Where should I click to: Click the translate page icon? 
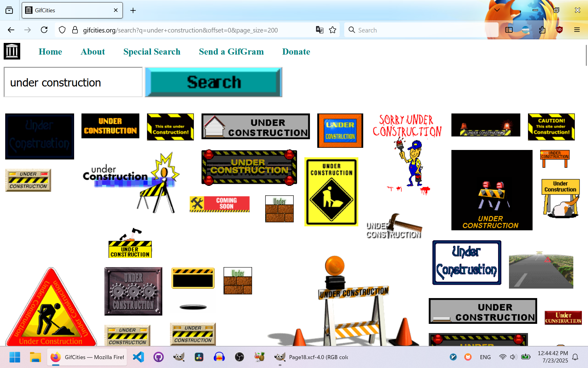[319, 30]
